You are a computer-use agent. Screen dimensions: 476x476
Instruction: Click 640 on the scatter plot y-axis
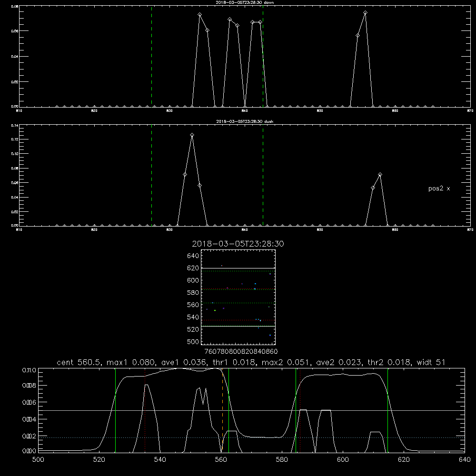[193, 256]
